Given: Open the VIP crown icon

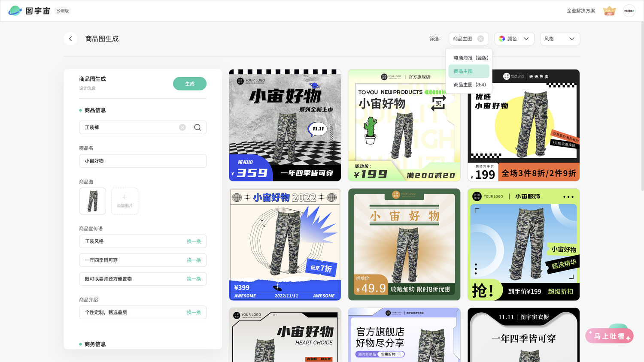Looking at the screenshot, I should (x=609, y=11).
